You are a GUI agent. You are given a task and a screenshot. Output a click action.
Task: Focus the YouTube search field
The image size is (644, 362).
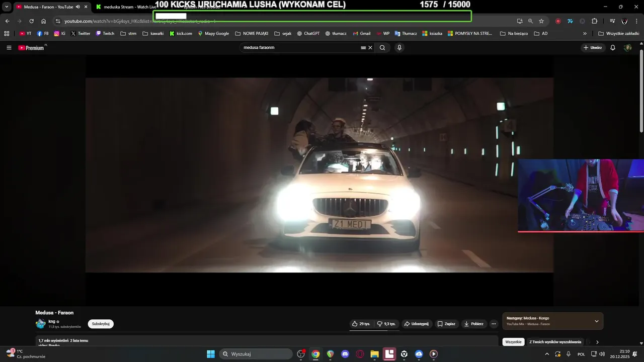coord(300,48)
